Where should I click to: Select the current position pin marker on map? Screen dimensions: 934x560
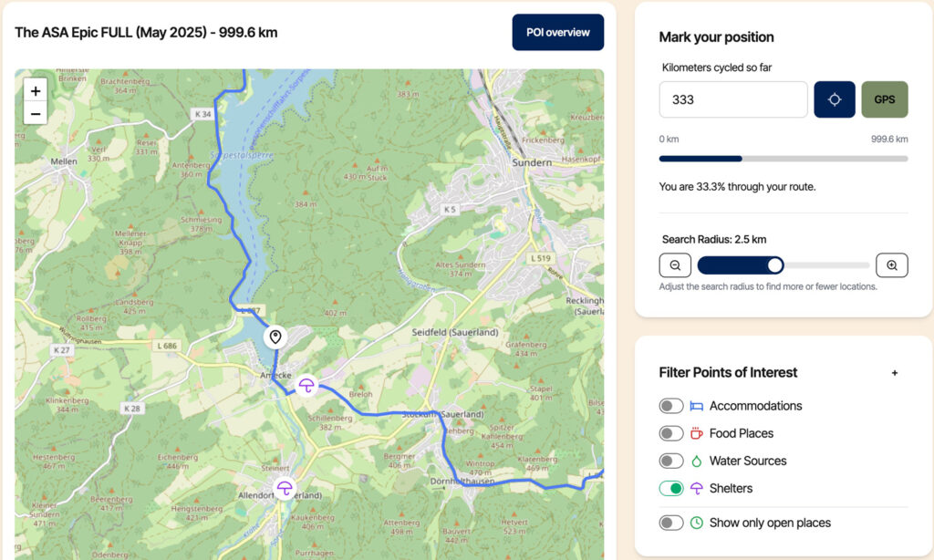(x=275, y=337)
